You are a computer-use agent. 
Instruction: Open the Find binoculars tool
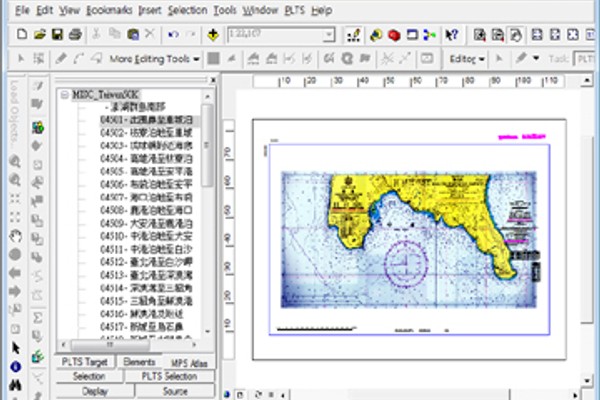point(15,385)
